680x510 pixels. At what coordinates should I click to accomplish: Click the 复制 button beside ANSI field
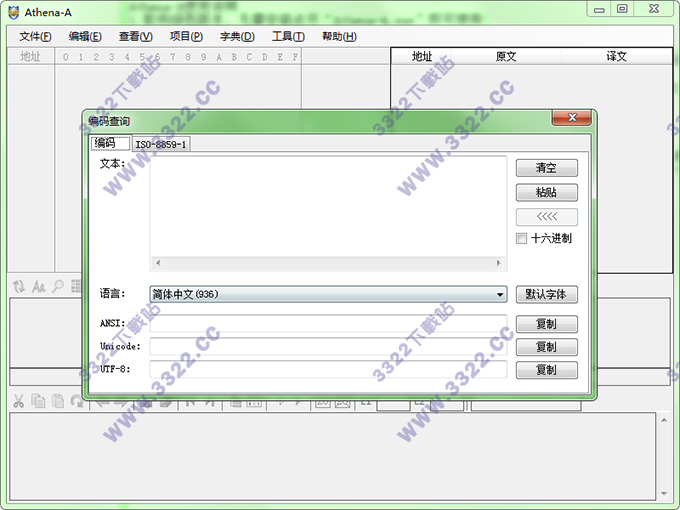tap(546, 324)
